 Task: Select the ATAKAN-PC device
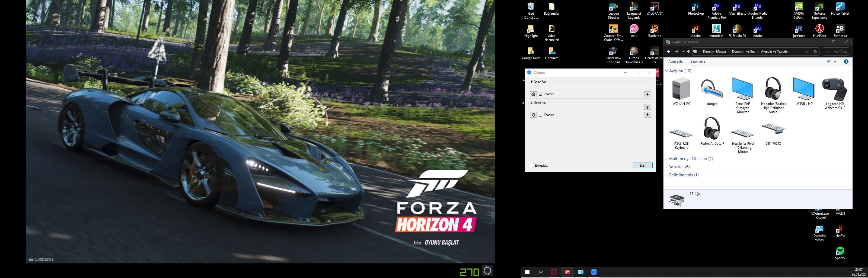681,92
